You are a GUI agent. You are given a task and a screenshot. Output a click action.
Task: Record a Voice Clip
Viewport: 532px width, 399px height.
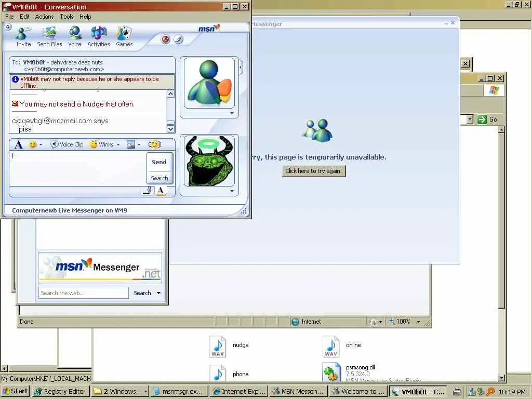point(67,144)
